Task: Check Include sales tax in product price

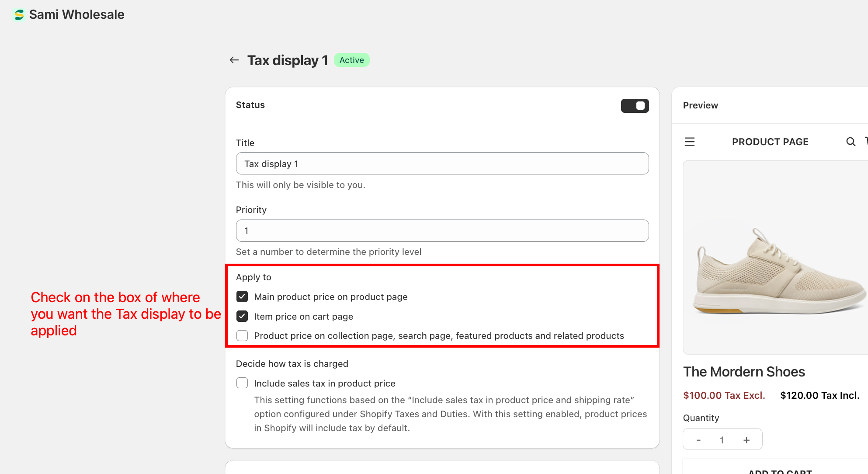Action: tap(242, 383)
